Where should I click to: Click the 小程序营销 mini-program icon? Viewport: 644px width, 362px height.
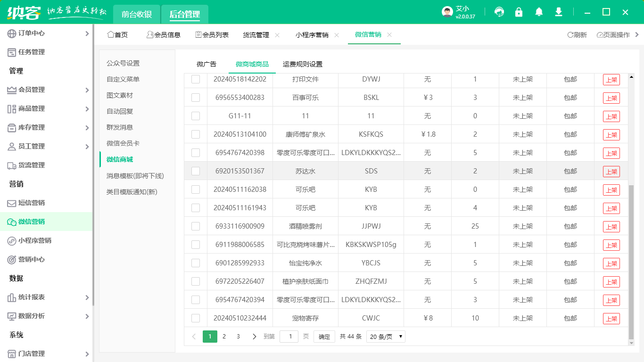pyautogui.click(x=12, y=240)
